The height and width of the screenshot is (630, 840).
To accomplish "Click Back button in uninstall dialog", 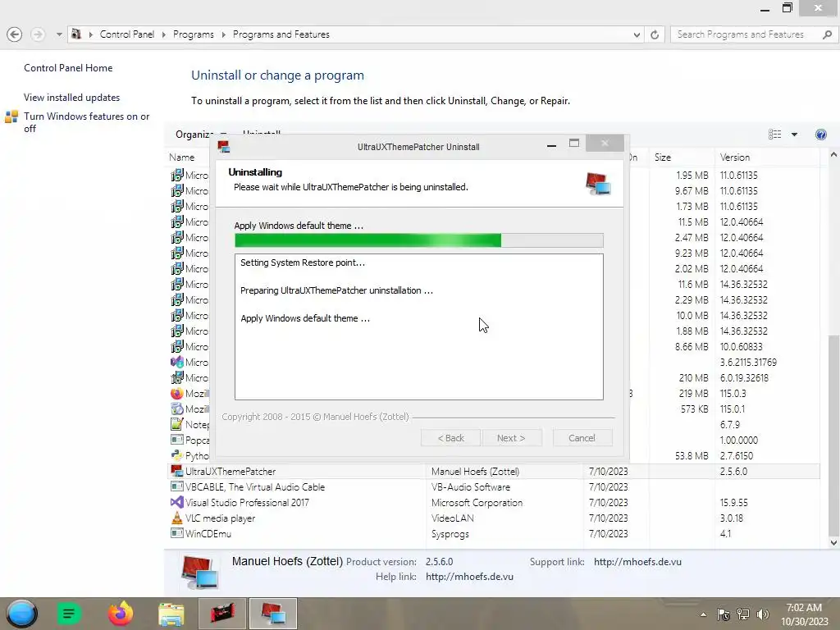I will pyautogui.click(x=451, y=438).
